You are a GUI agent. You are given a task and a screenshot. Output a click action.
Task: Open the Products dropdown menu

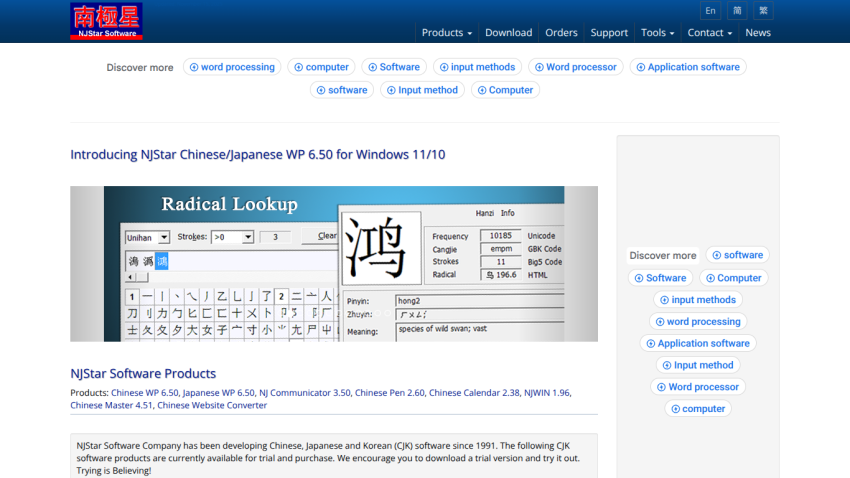click(447, 33)
